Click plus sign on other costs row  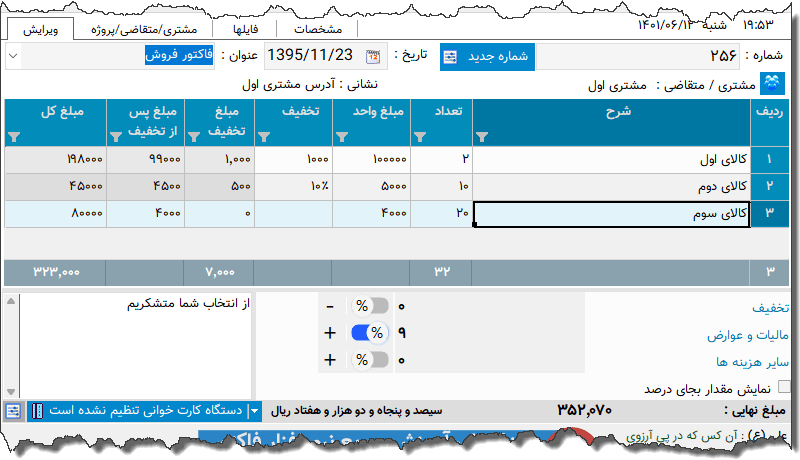[x=330, y=360]
